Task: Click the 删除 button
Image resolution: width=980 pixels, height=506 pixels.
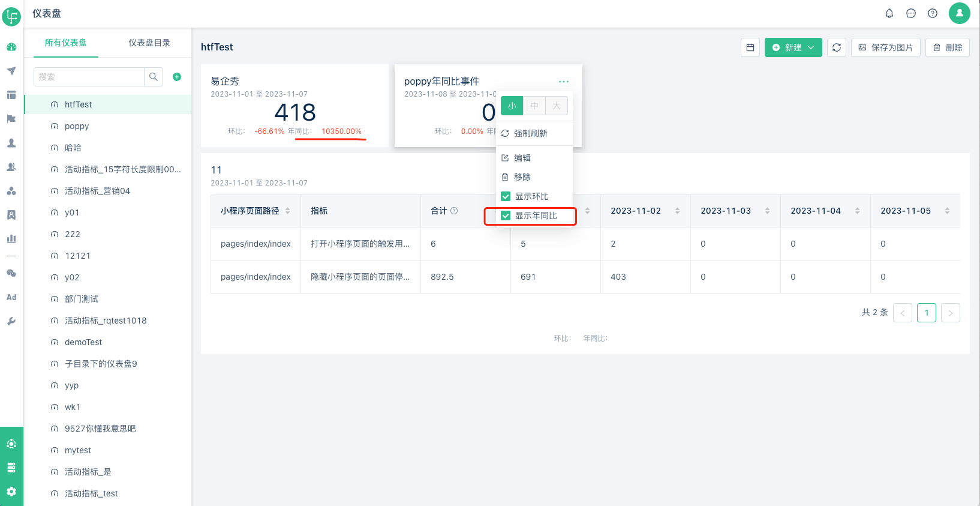Action: (x=948, y=47)
